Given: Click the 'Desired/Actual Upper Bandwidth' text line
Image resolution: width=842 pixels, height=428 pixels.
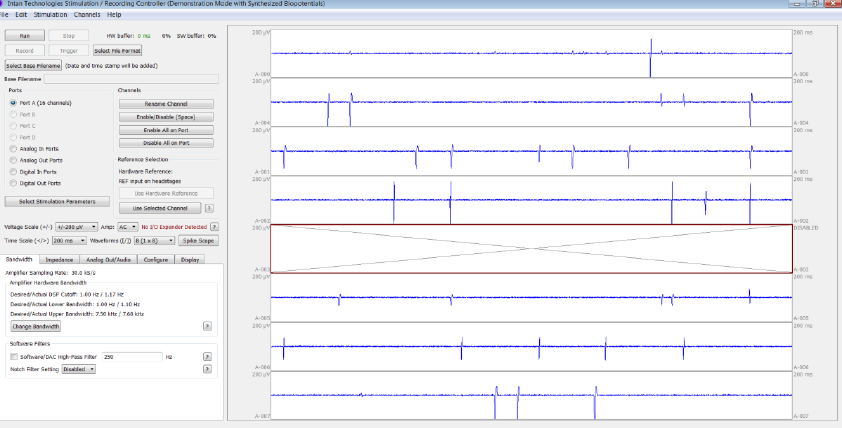Looking at the screenshot, I should pos(77,314).
